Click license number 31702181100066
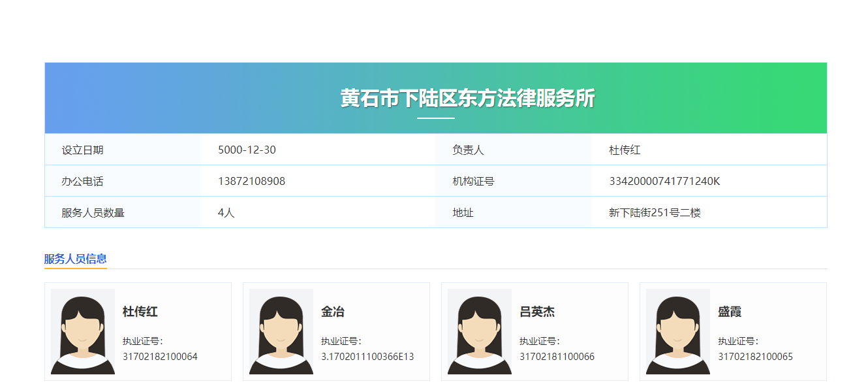Viewport: 868px width, 392px height. pos(557,357)
